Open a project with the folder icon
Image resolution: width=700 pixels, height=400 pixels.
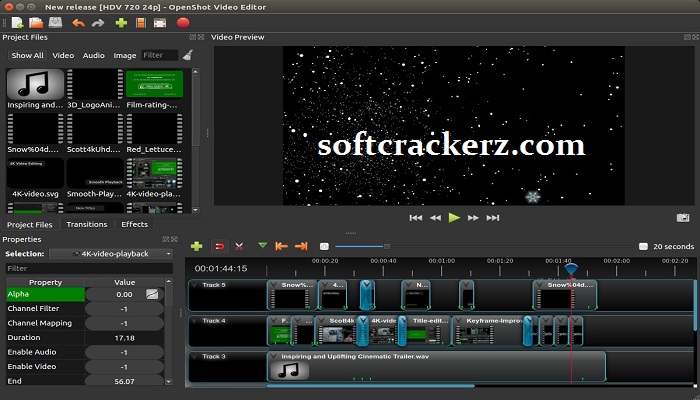pyautogui.click(x=36, y=23)
